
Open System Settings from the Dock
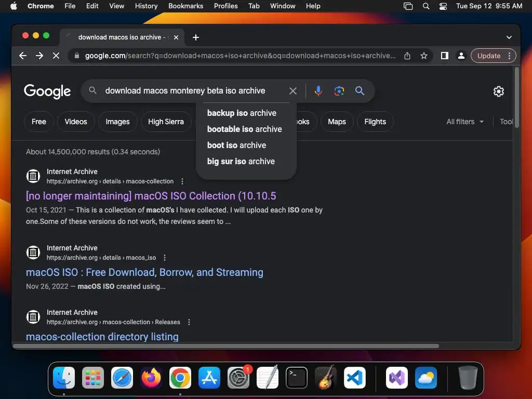[238, 378]
